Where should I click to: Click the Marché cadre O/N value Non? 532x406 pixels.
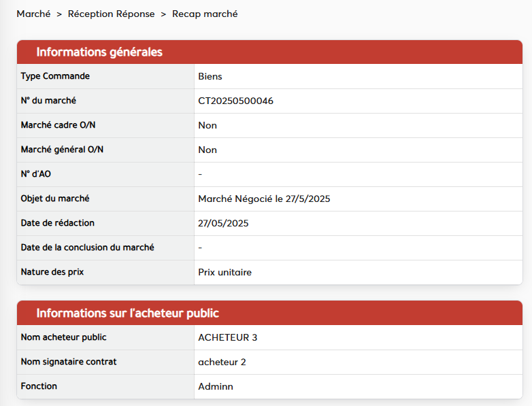click(x=207, y=126)
